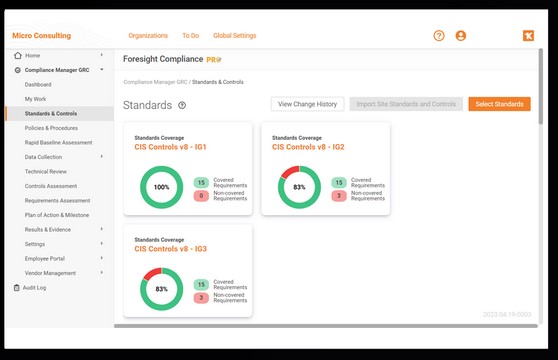558x360 pixels.
Task: Open My Work in the sidebar
Action: point(35,99)
